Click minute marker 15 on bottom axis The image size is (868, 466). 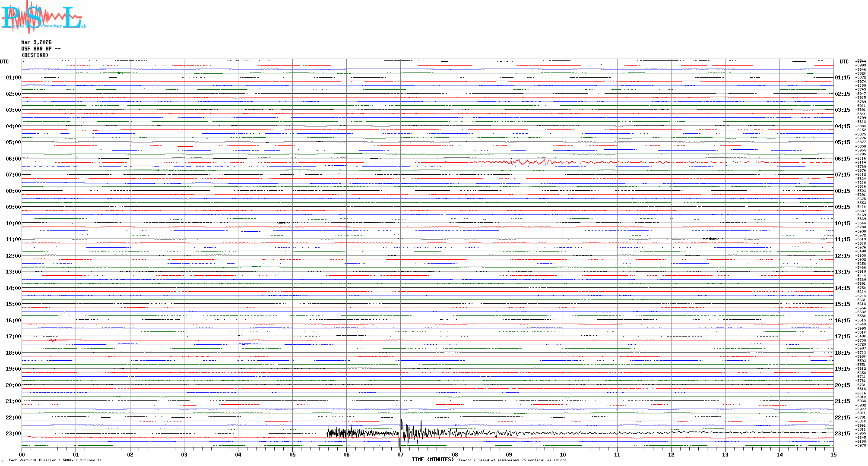(833, 454)
